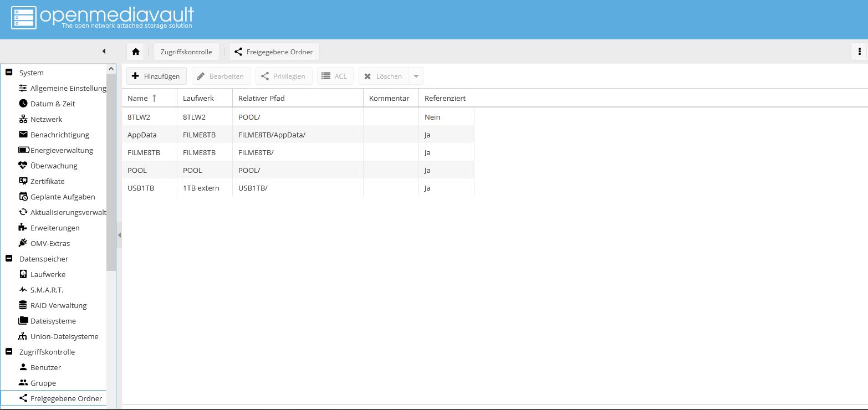This screenshot has height=410, width=868.
Task: Click Hinzufügen to add shared folder
Action: tap(156, 76)
